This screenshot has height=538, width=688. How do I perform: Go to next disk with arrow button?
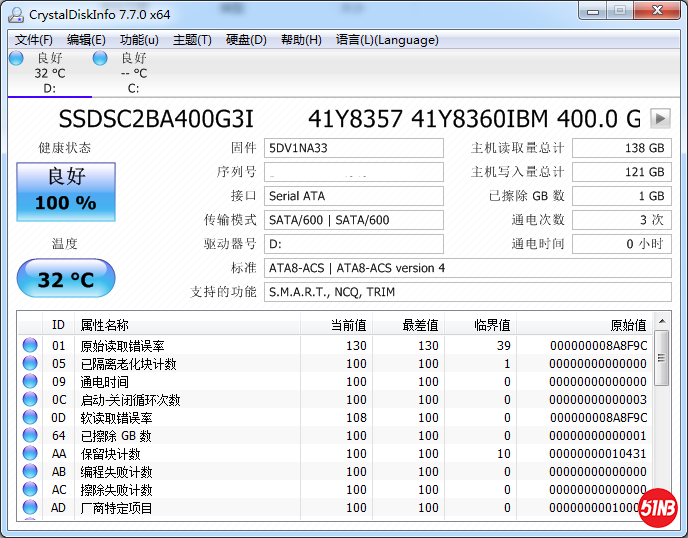pyautogui.click(x=659, y=119)
